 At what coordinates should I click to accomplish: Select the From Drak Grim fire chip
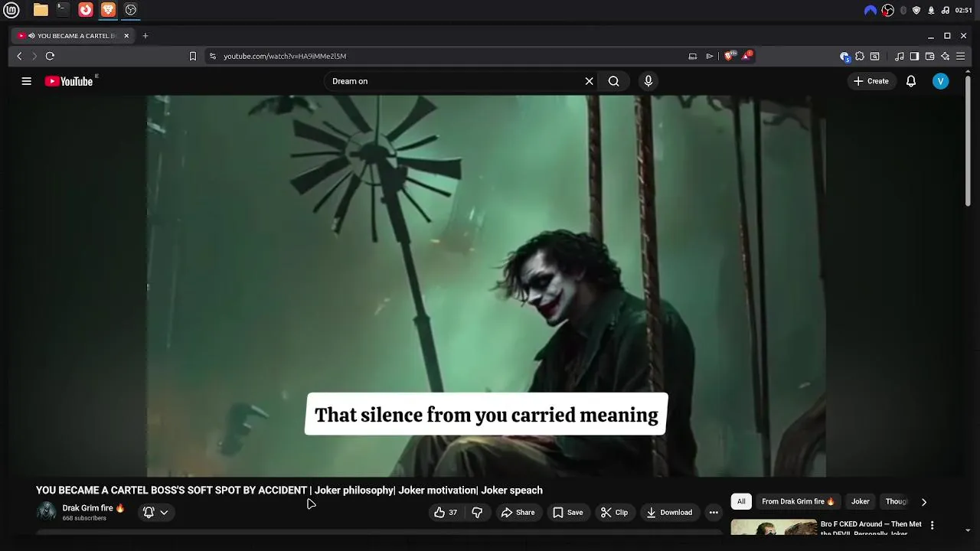[x=798, y=502]
